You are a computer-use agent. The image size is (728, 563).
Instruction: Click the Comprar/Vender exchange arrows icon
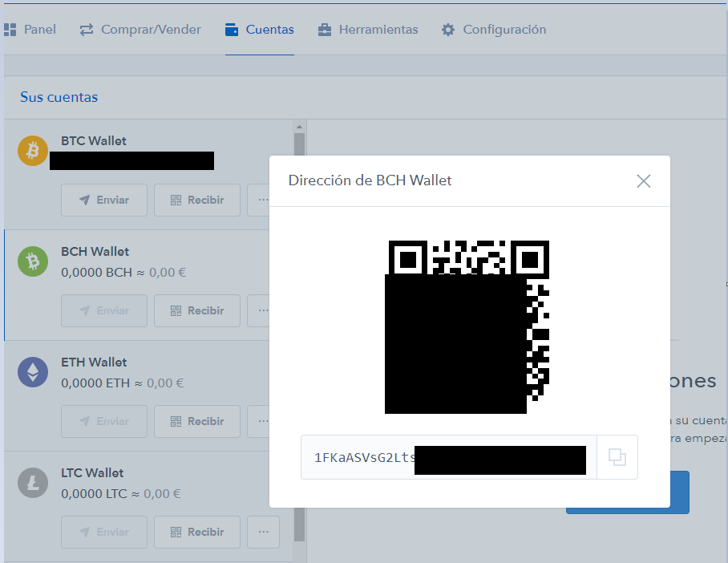pos(87,30)
